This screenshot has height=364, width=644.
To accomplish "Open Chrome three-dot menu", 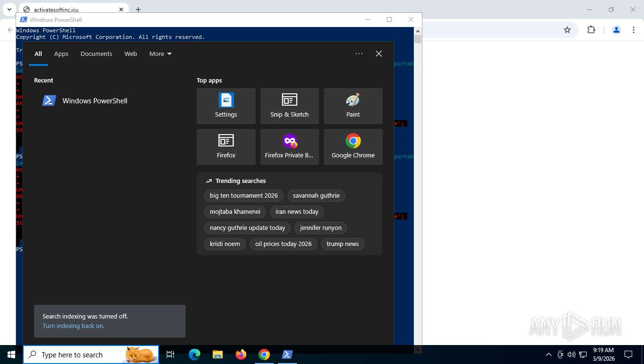I will [x=634, y=30].
